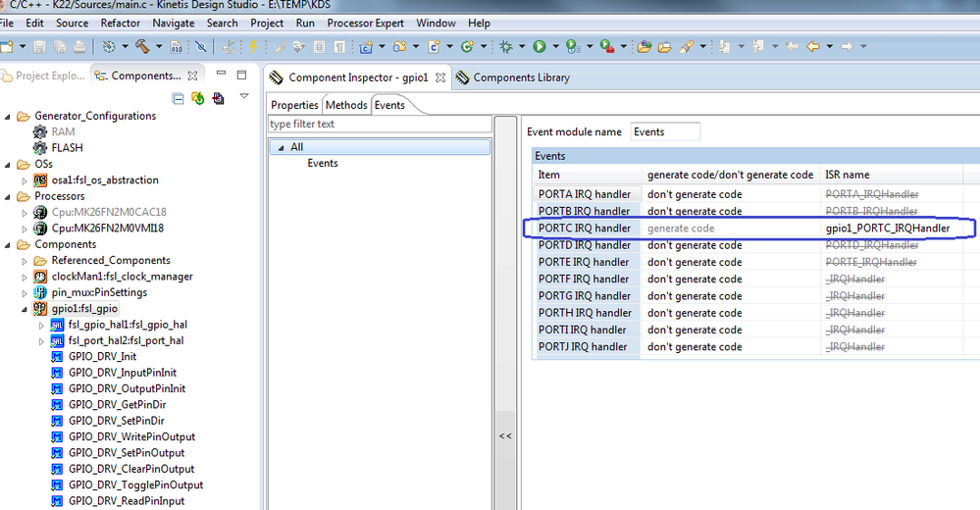Viewport: 980px width, 510px height.
Task: Click the Save toolbar icon
Action: click(x=39, y=47)
